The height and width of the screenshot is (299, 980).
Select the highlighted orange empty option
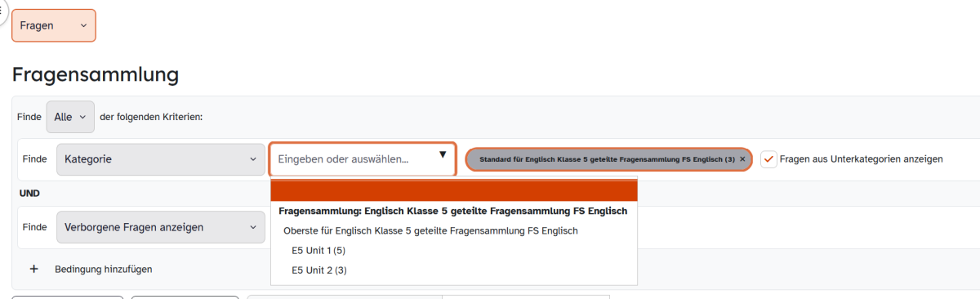point(454,190)
